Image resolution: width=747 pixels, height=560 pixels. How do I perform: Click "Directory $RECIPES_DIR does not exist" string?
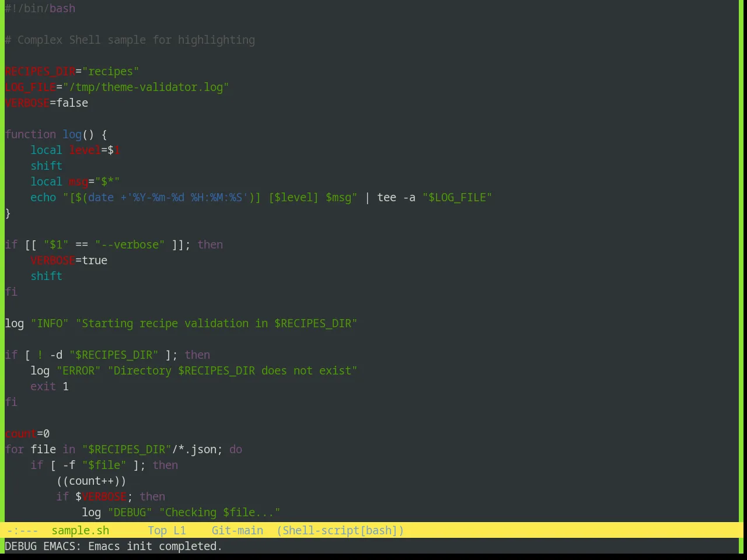(x=232, y=370)
